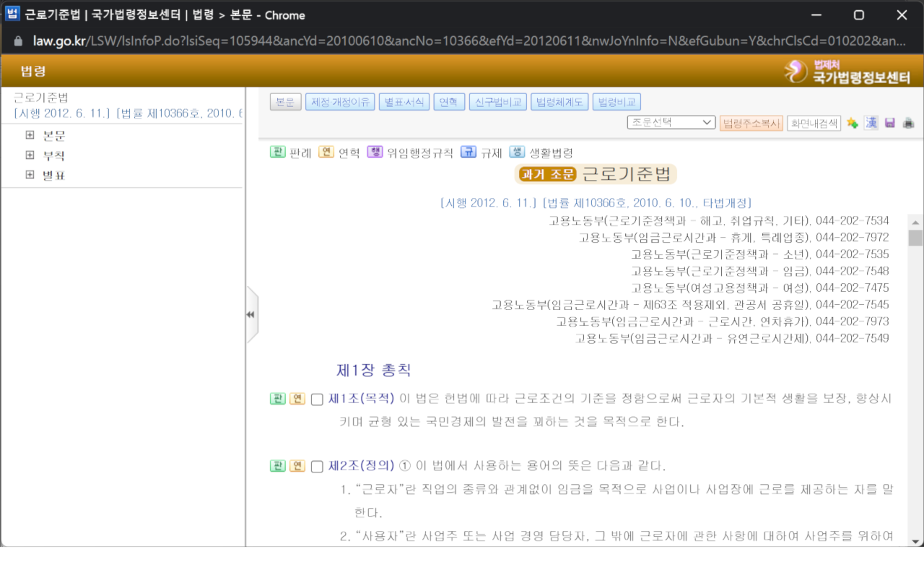
Task: Click the scrollbar up arrow
Action: 915,222
